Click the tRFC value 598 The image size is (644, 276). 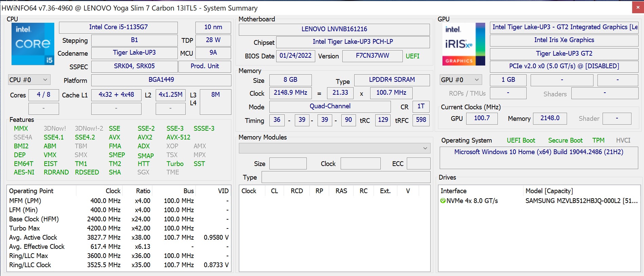[x=421, y=120]
